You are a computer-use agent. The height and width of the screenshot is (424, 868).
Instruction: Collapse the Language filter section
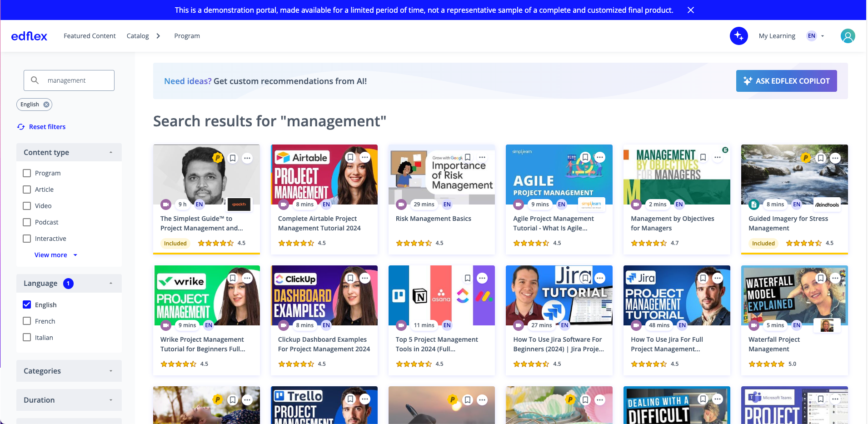pyautogui.click(x=69, y=284)
